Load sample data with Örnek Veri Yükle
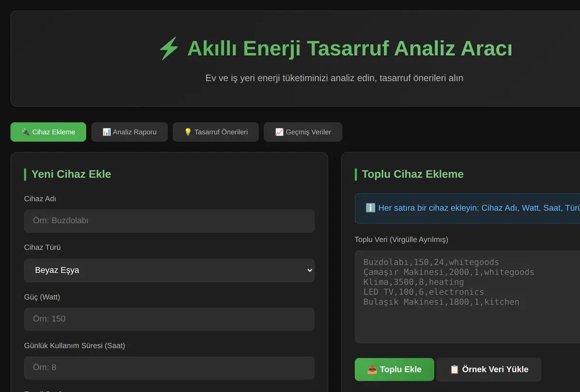This screenshot has width=580, height=392. (489, 370)
